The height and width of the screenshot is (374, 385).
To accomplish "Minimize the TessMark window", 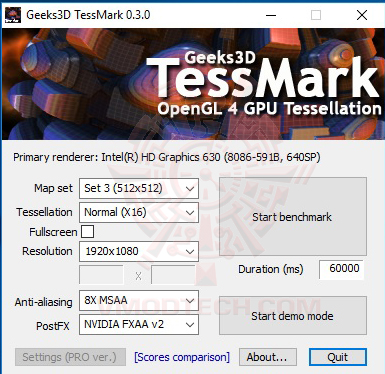I will 271,15.
